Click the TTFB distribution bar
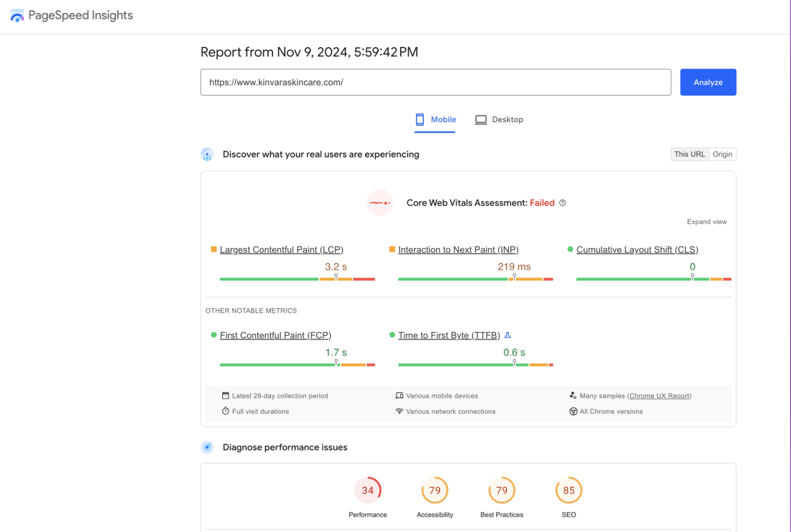 pyautogui.click(x=475, y=364)
